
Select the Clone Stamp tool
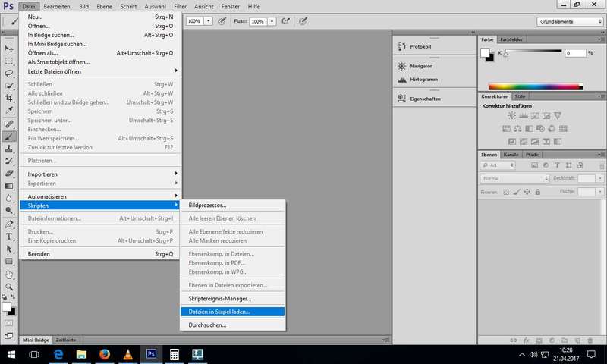coord(9,149)
